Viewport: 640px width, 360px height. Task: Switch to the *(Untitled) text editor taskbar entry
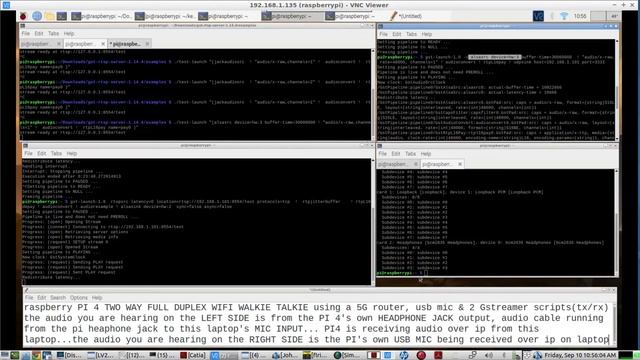(x=406, y=16)
